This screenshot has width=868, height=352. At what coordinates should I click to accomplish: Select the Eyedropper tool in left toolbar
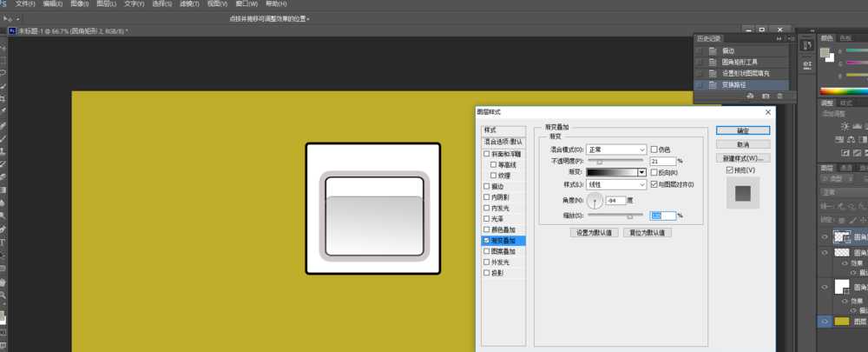(3, 111)
